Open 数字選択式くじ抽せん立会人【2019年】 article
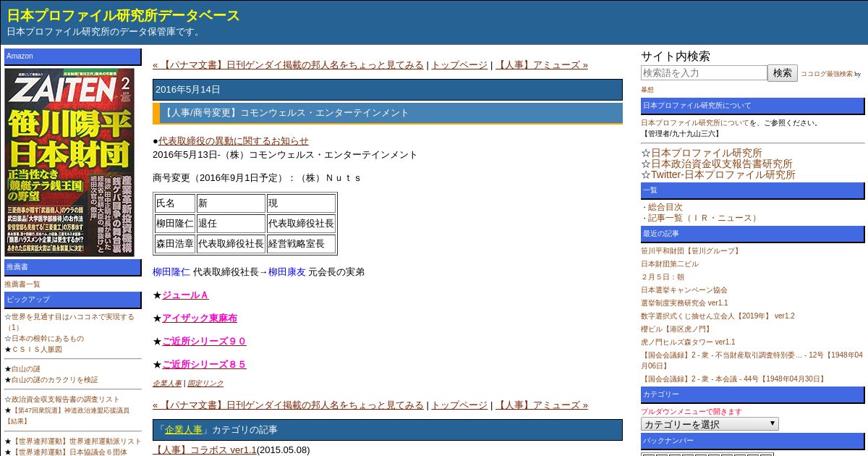868x456 pixels. (718, 316)
